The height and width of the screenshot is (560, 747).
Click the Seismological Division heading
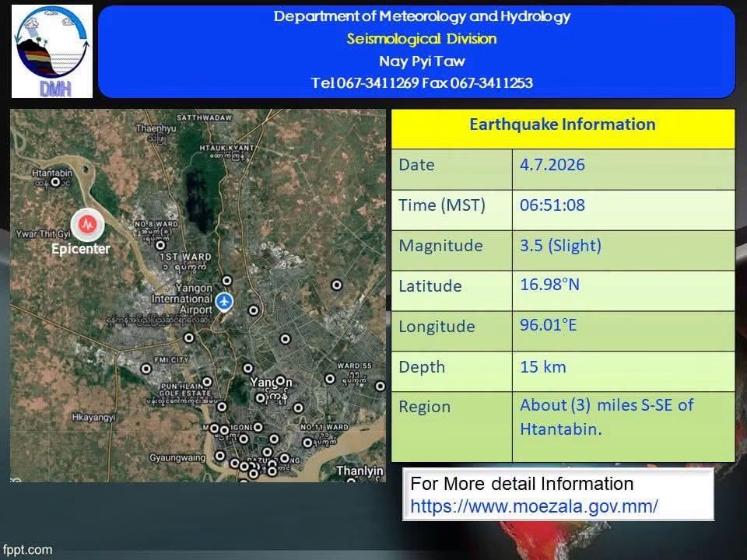click(x=421, y=39)
